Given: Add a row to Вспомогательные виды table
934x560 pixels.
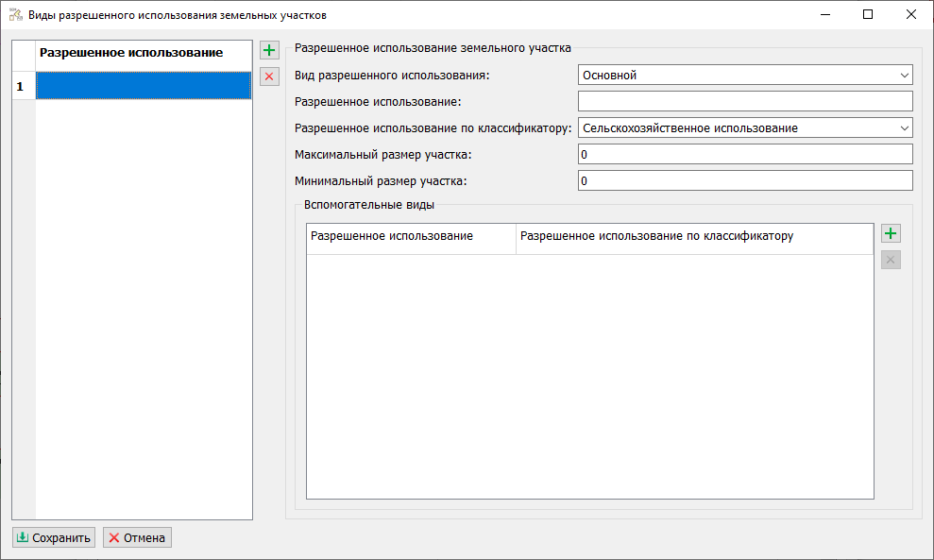Looking at the screenshot, I should (891, 234).
